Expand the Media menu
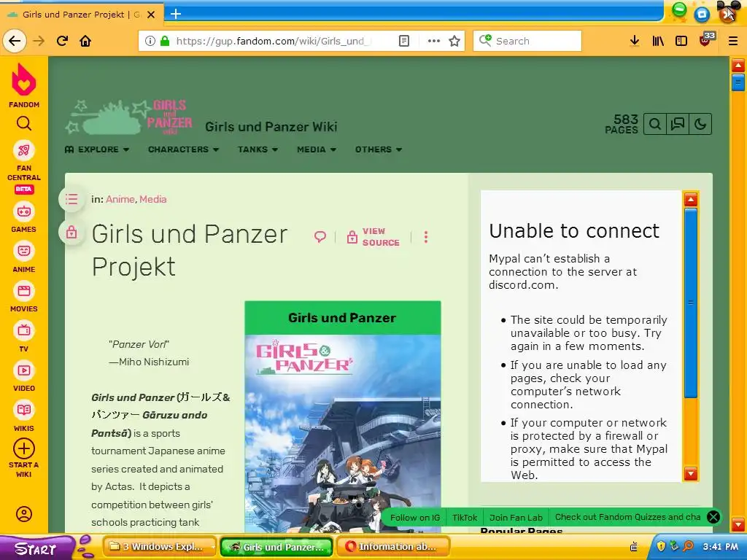The image size is (747, 560). point(317,149)
